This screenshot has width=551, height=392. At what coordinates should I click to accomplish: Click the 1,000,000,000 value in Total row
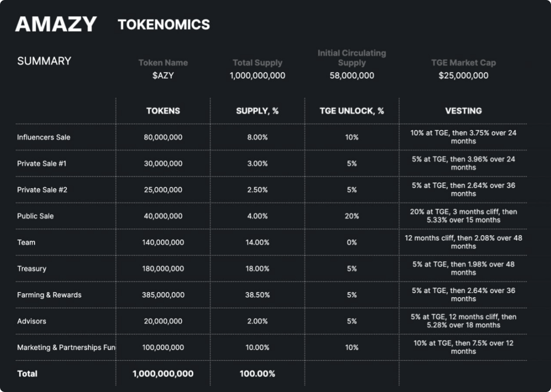click(163, 374)
